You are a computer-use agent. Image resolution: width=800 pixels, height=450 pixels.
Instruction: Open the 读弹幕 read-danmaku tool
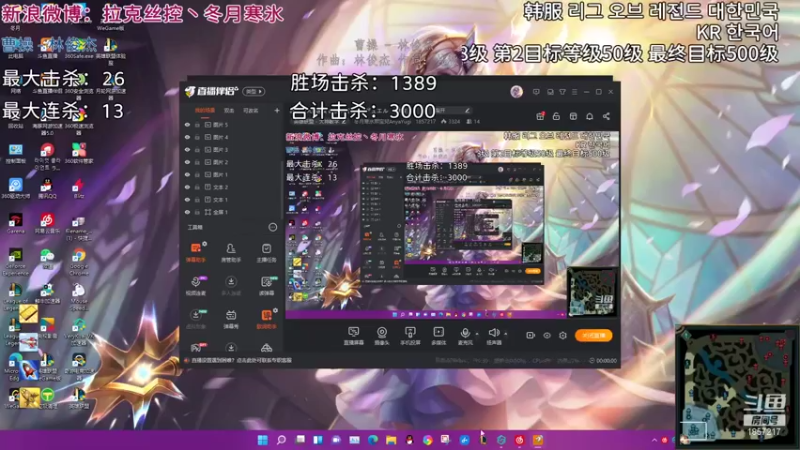(266, 285)
